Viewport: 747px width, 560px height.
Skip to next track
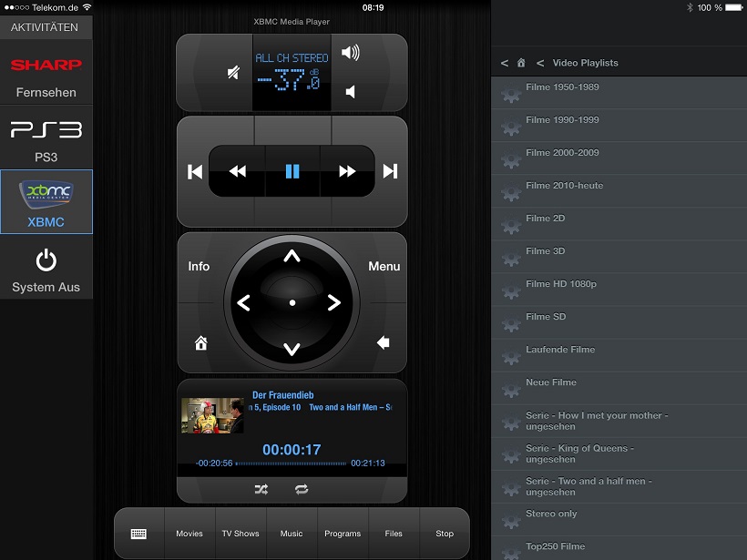click(390, 171)
